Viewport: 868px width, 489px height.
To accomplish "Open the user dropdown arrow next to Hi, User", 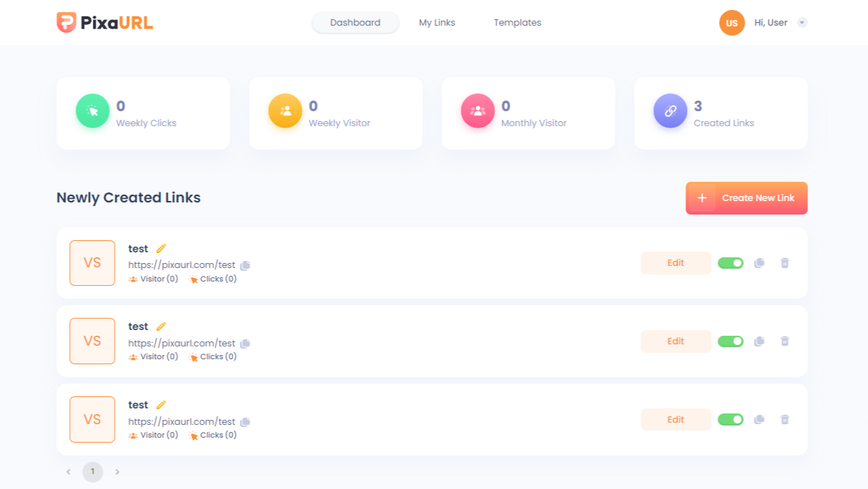I will pyautogui.click(x=802, y=23).
